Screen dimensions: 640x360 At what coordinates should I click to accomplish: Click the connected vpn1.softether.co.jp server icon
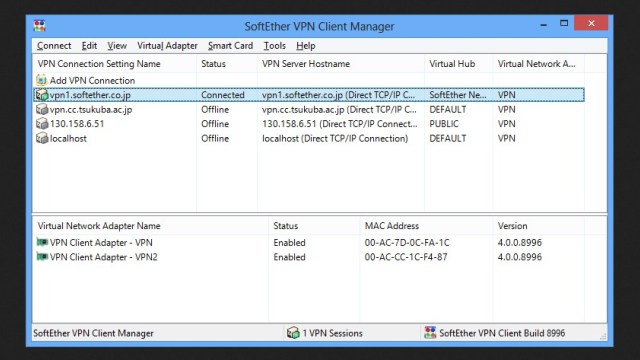(42, 95)
